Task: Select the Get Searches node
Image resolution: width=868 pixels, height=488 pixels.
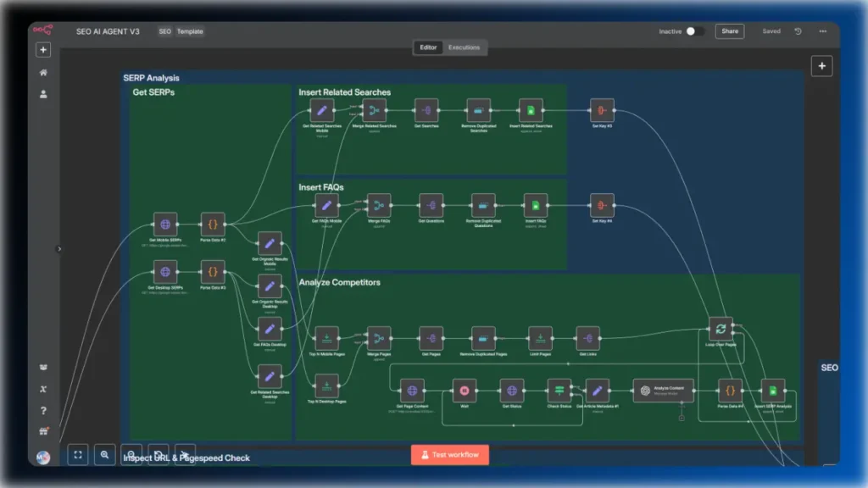Action: [426, 111]
